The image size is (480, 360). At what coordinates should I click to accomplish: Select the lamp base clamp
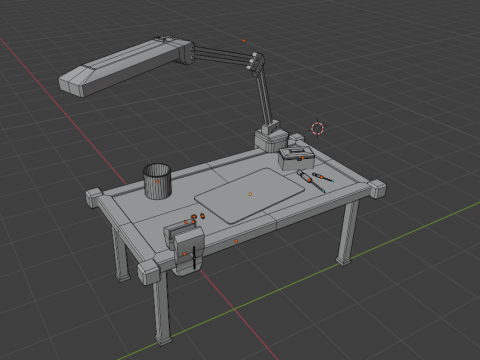(271, 137)
